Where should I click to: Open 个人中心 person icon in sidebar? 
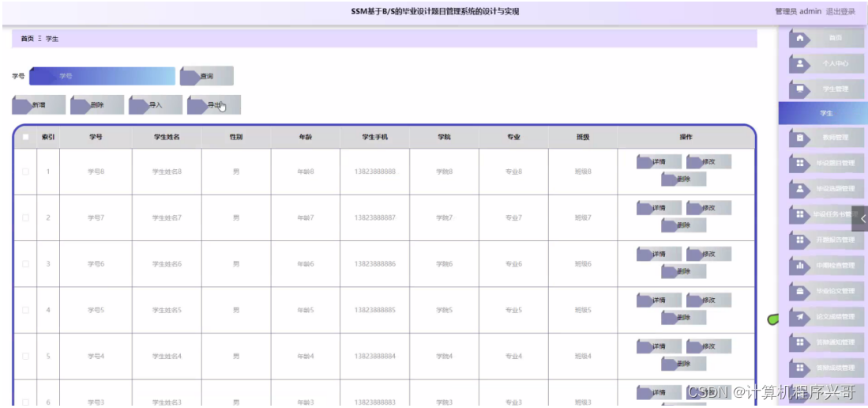tap(799, 63)
